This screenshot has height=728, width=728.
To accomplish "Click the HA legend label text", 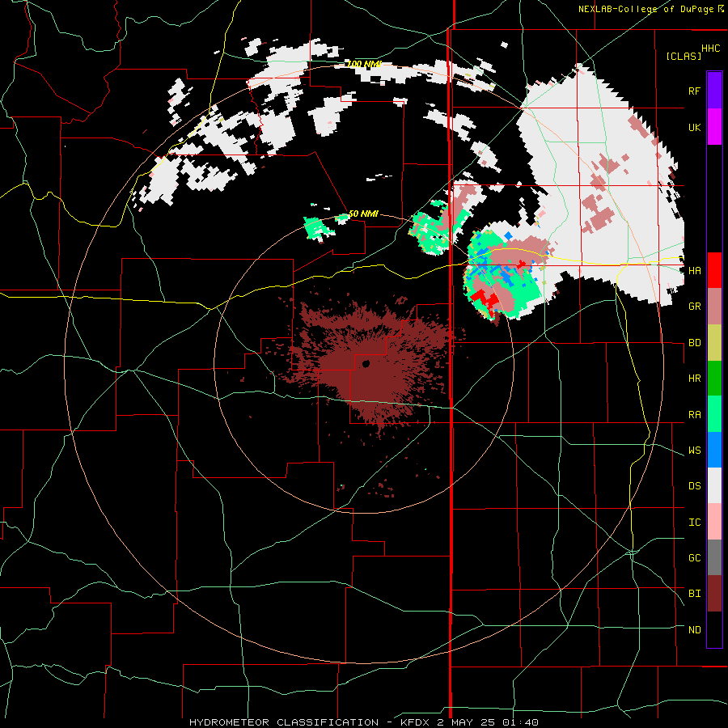I will pyautogui.click(x=695, y=271).
